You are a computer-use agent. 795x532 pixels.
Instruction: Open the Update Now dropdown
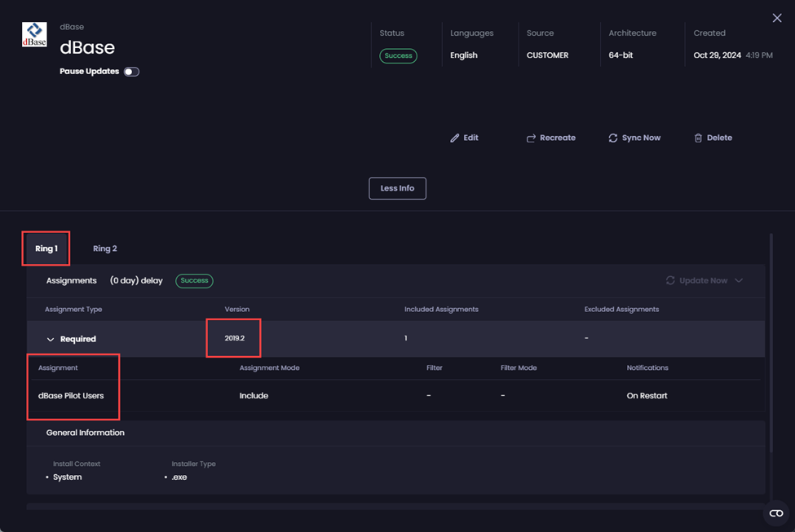pyautogui.click(x=739, y=280)
